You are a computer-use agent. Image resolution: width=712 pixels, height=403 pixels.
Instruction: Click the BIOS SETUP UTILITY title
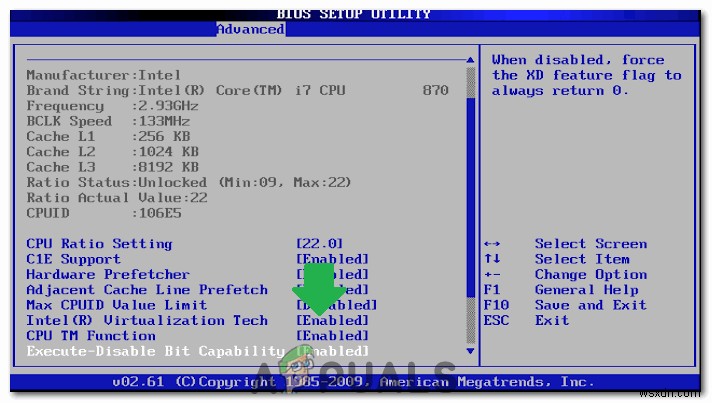tap(354, 14)
